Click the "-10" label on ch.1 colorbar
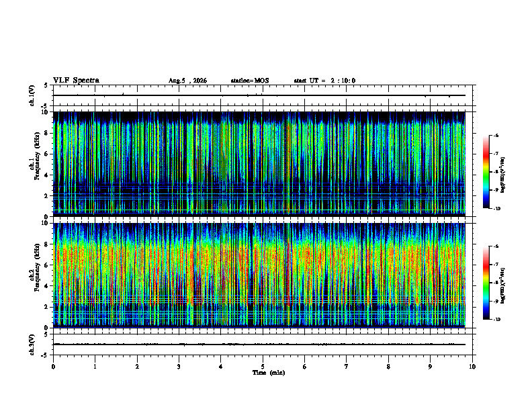532x411 pixels. click(x=497, y=209)
